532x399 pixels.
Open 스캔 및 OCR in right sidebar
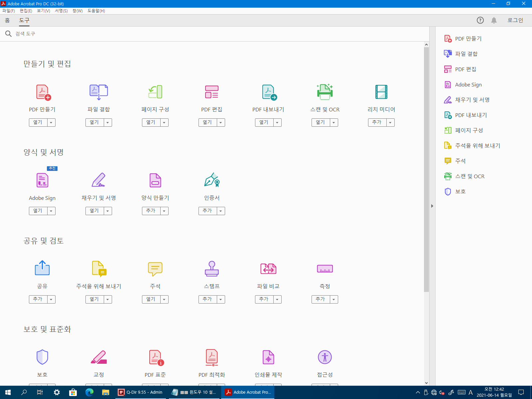pos(464,176)
